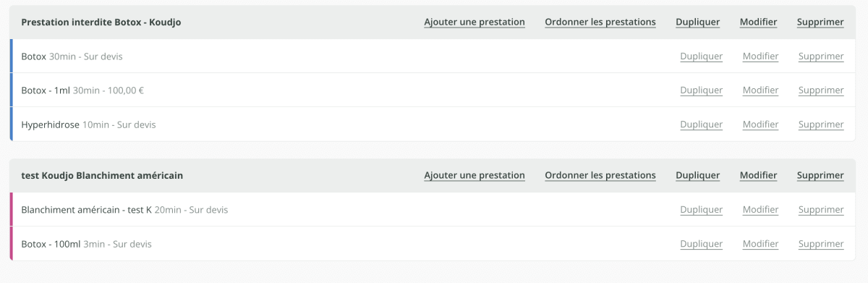The width and height of the screenshot is (868, 283).
Task: Delete the Hyperhidrose service
Action: point(821,124)
